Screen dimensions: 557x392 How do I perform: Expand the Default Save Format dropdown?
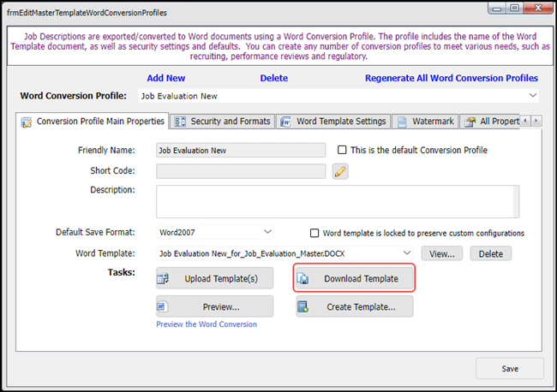tap(268, 232)
